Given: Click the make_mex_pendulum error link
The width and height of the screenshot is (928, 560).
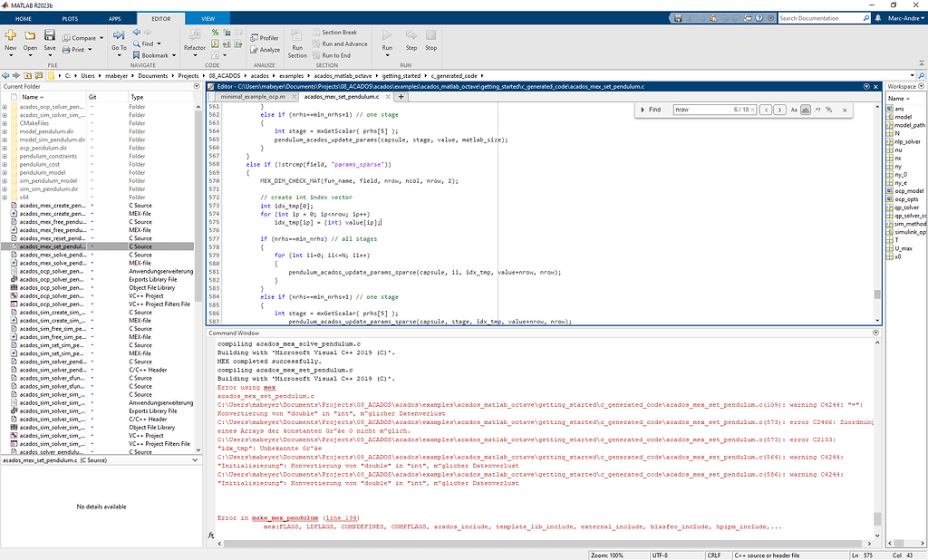Looking at the screenshot, I should [x=285, y=518].
